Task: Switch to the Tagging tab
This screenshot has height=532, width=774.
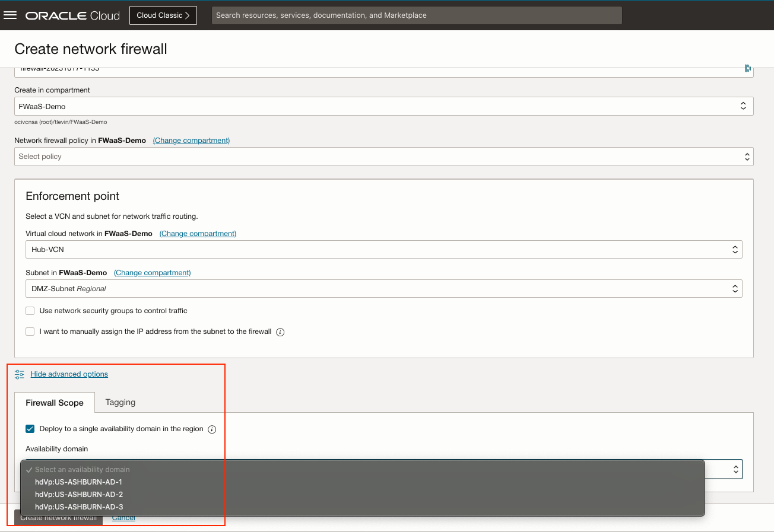Action: coord(120,402)
